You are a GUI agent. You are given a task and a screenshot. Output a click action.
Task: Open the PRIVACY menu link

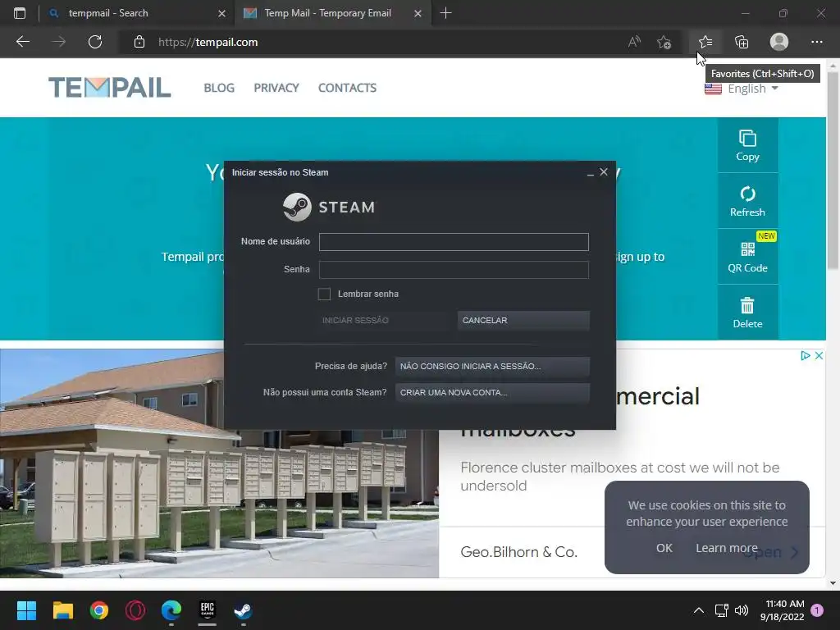276,88
